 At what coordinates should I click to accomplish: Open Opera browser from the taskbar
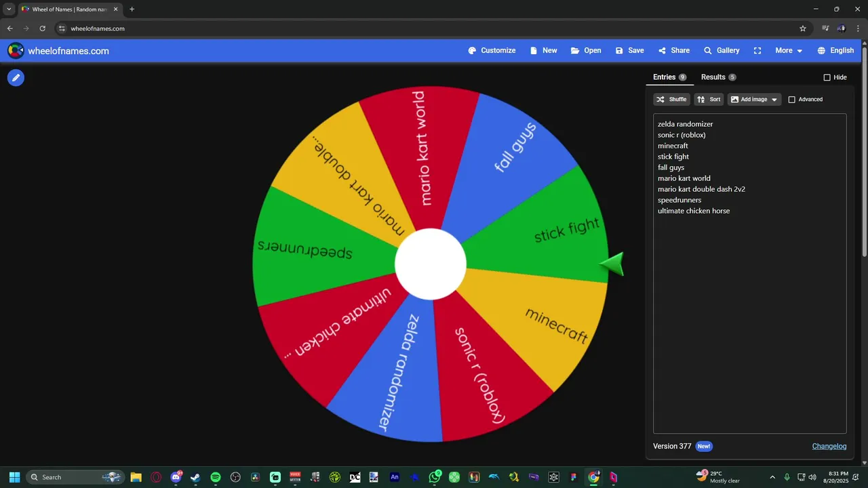click(x=156, y=477)
